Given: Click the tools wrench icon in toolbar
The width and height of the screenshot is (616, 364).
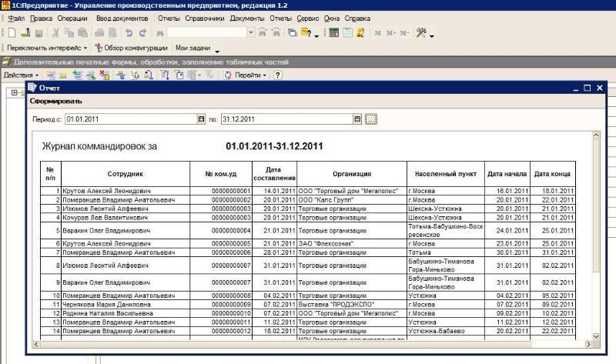Looking at the screenshot, I should [x=420, y=33].
